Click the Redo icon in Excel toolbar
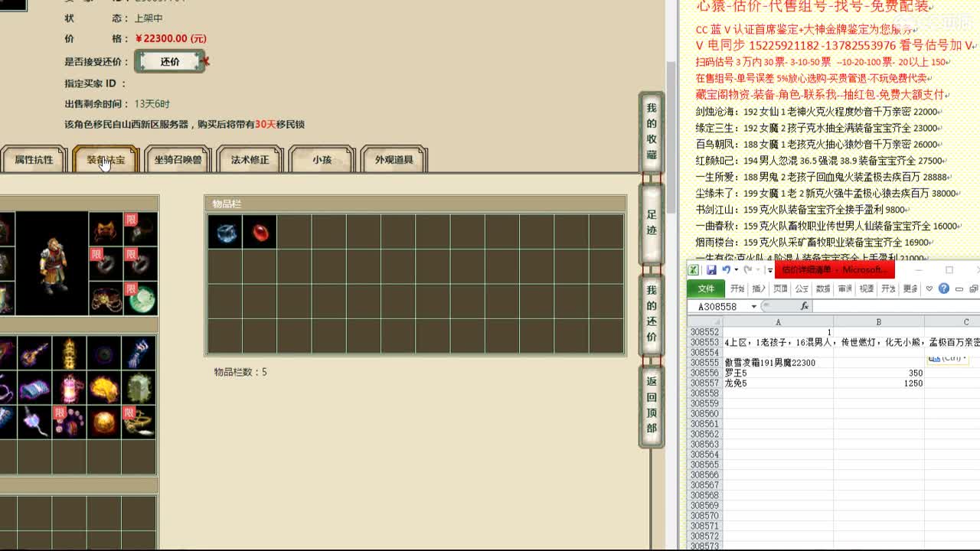The width and height of the screenshot is (980, 551). click(x=748, y=269)
